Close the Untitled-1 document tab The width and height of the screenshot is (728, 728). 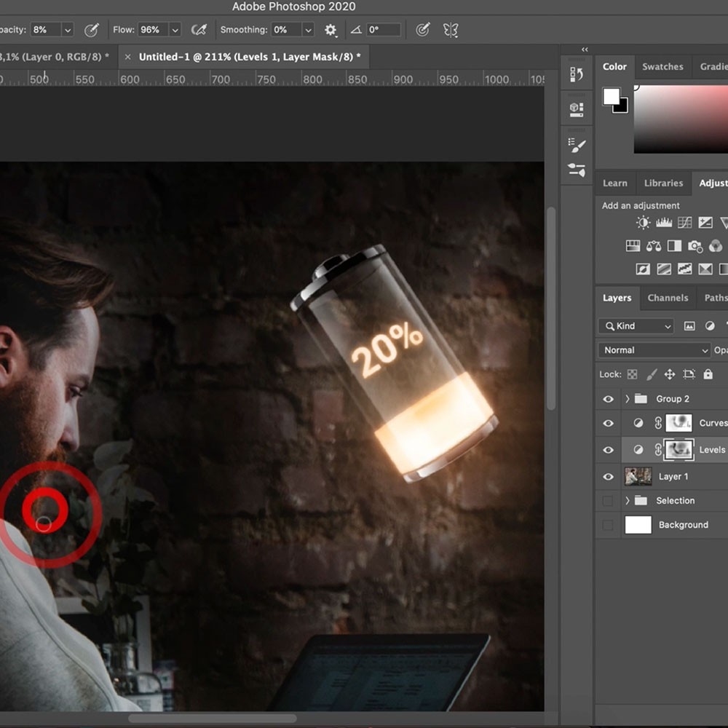point(128,57)
